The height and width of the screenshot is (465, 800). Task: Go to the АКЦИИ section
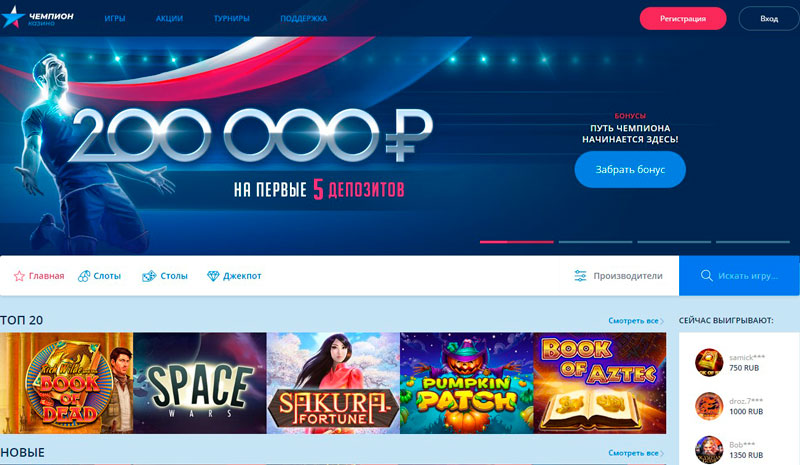pyautogui.click(x=169, y=18)
